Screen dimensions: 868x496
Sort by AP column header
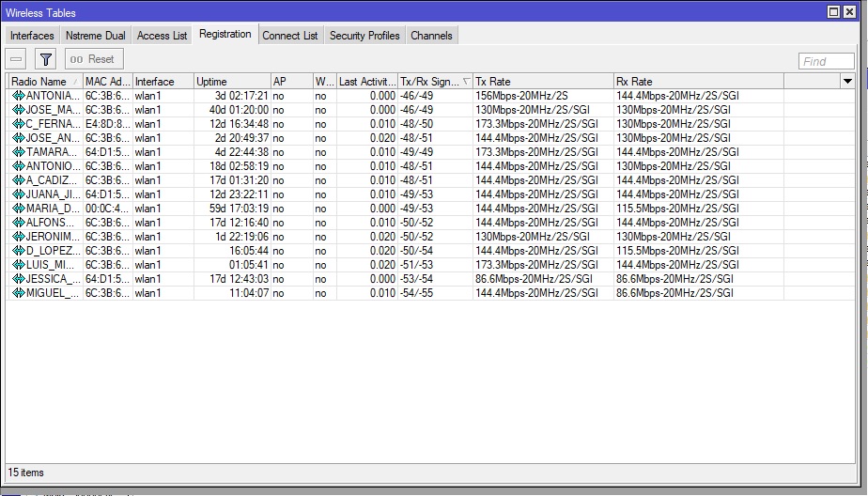(x=291, y=82)
